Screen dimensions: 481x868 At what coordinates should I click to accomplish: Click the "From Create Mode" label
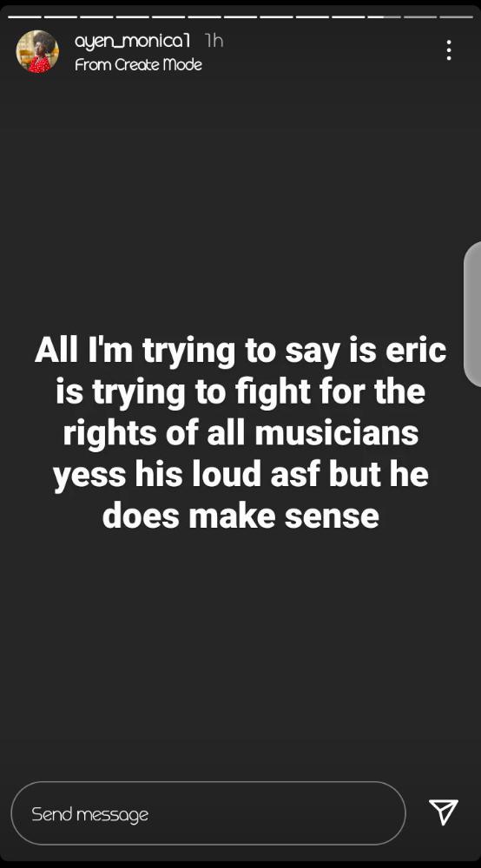tap(138, 65)
